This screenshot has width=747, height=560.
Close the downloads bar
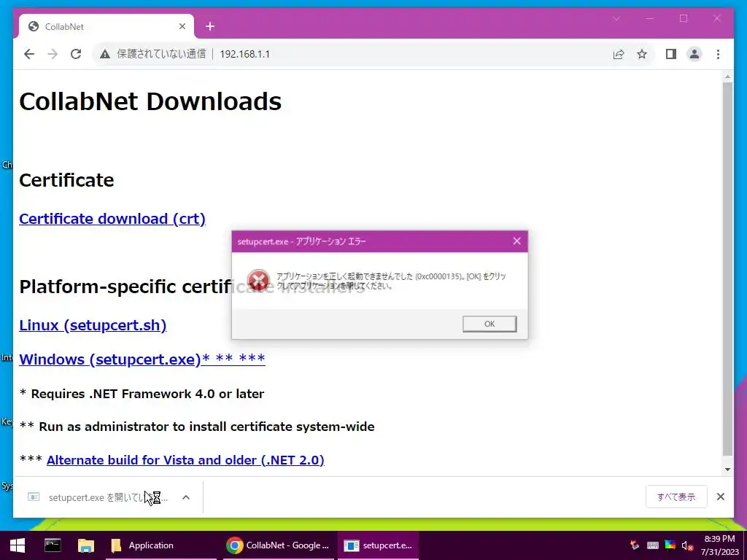(x=721, y=497)
